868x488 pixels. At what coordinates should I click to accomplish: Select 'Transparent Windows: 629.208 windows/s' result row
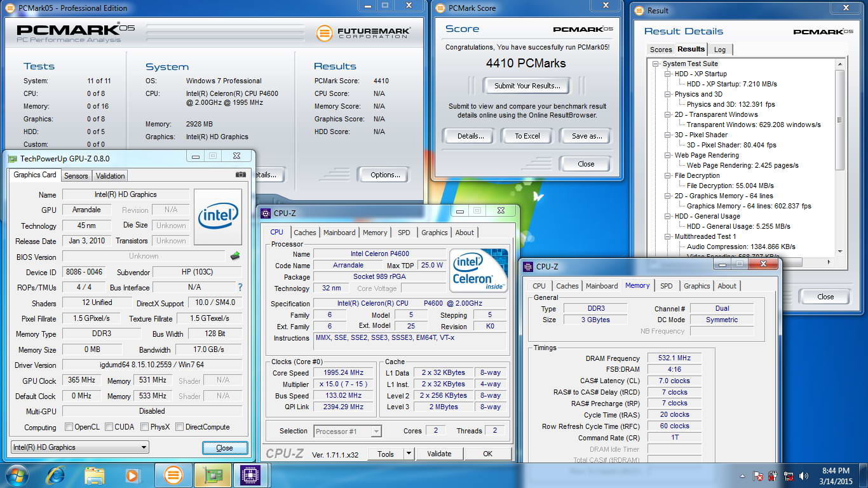pos(754,125)
